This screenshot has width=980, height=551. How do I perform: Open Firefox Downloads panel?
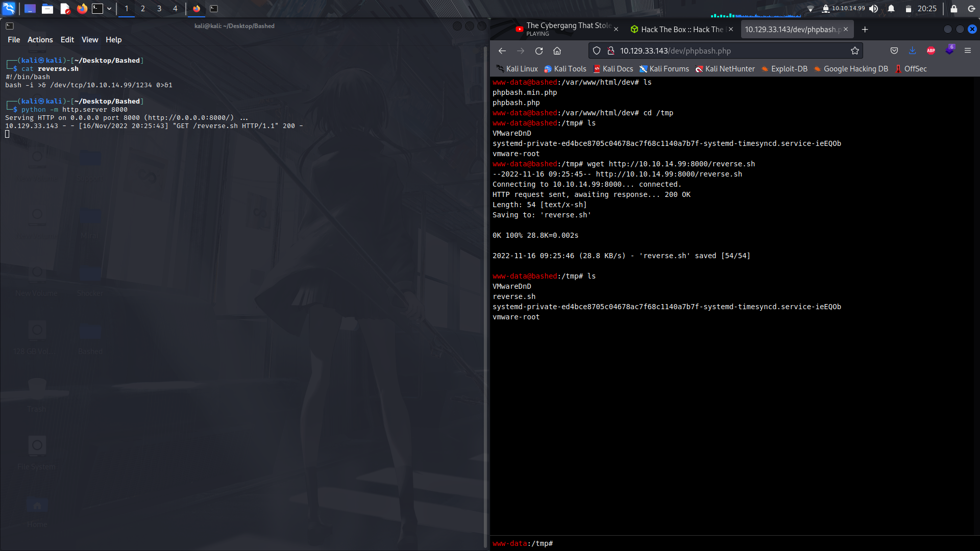(x=912, y=51)
